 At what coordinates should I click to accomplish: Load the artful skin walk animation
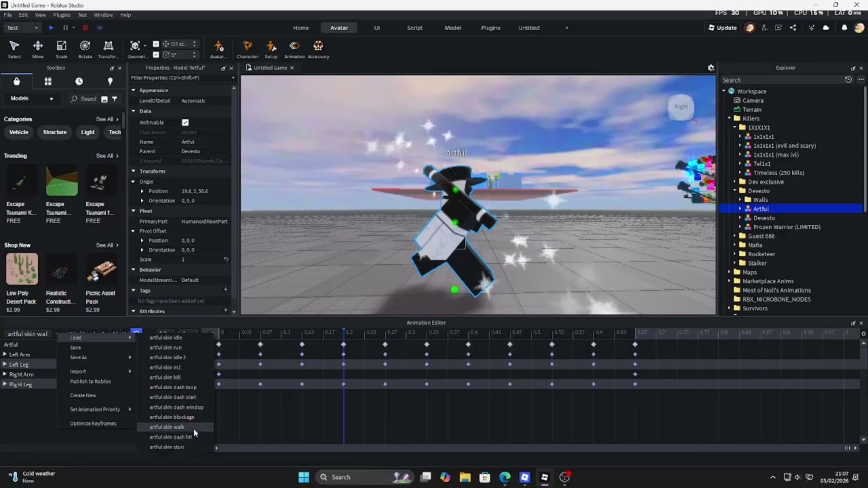(175, 427)
